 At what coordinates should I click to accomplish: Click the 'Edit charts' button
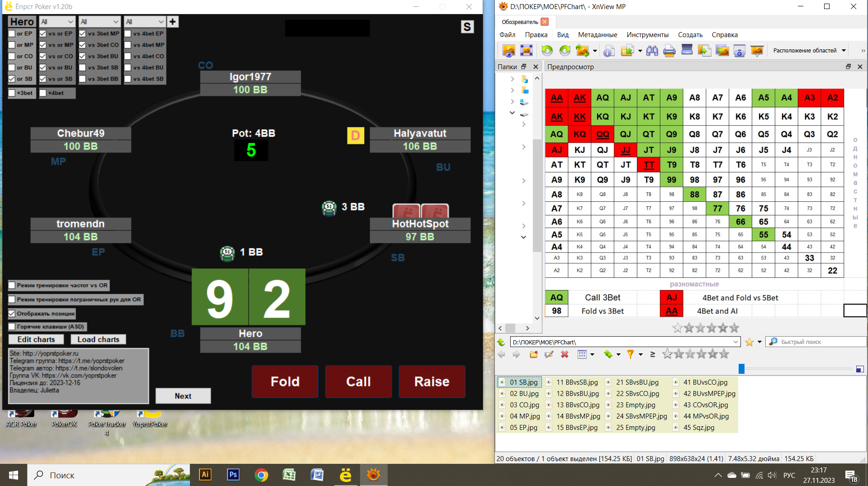coord(36,339)
